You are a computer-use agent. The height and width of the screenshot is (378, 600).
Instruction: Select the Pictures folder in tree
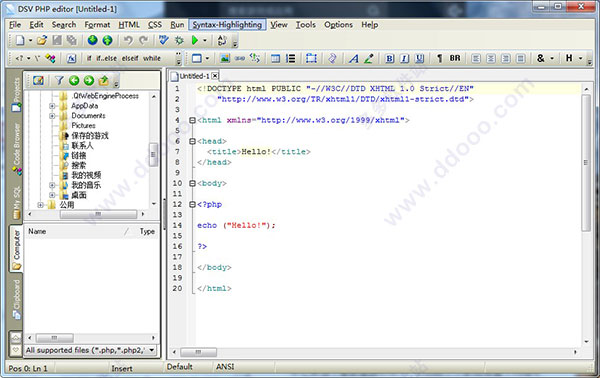(x=83, y=125)
